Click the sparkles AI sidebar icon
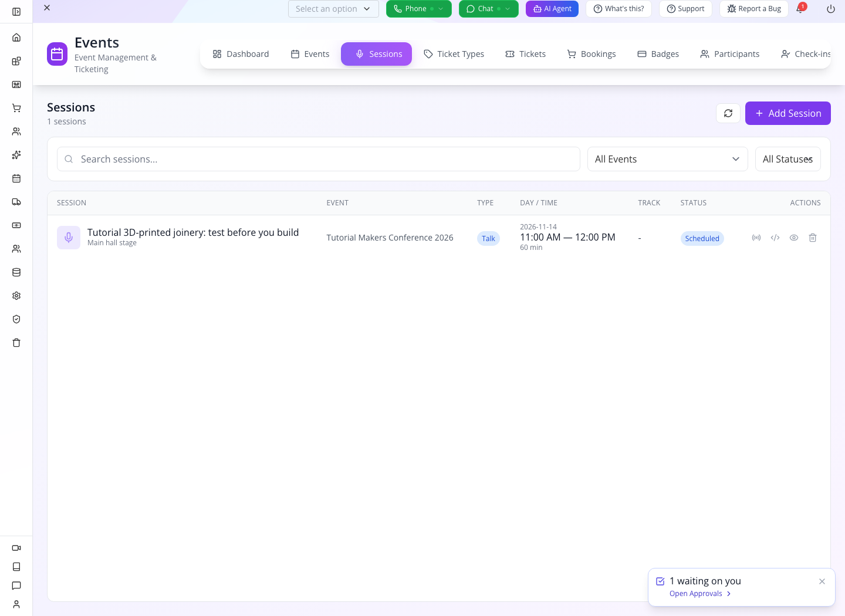The height and width of the screenshot is (616, 845). tap(16, 155)
